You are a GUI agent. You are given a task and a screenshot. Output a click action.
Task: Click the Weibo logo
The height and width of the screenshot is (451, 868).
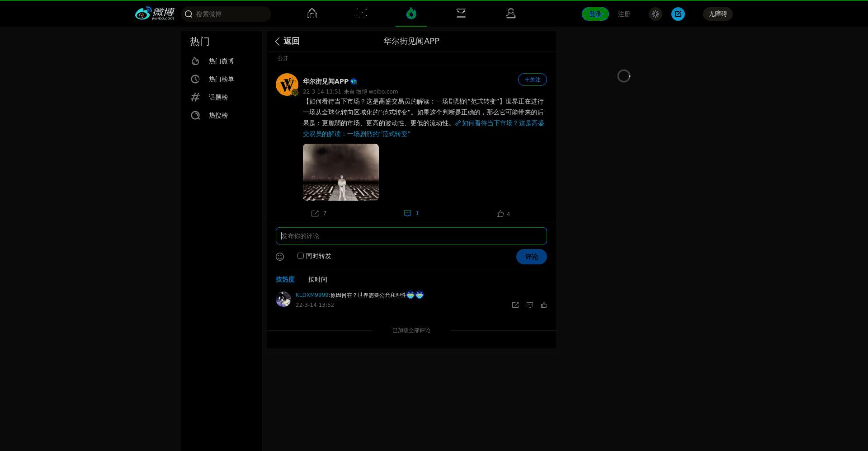[x=155, y=14]
